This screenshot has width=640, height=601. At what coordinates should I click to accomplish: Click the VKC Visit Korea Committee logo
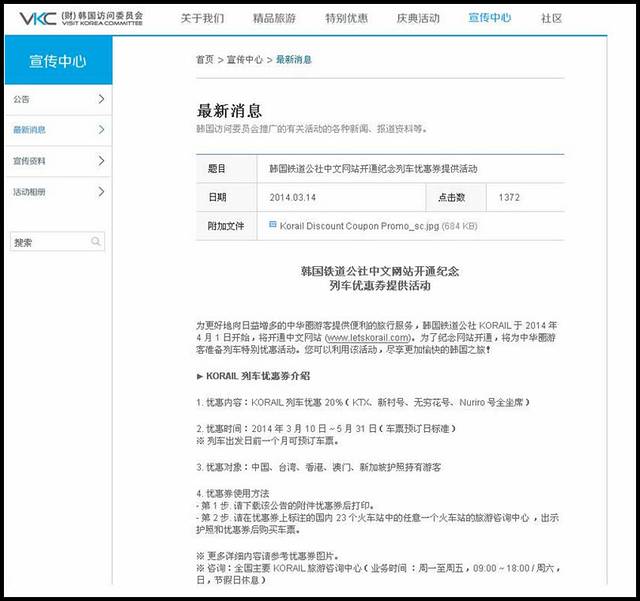(73, 18)
